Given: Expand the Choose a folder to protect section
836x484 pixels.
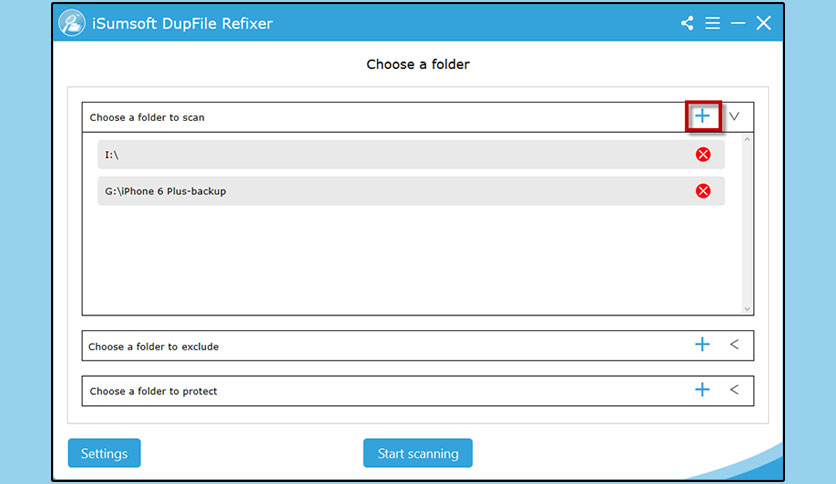Looking at the screenshot, I should pos(734,390).
